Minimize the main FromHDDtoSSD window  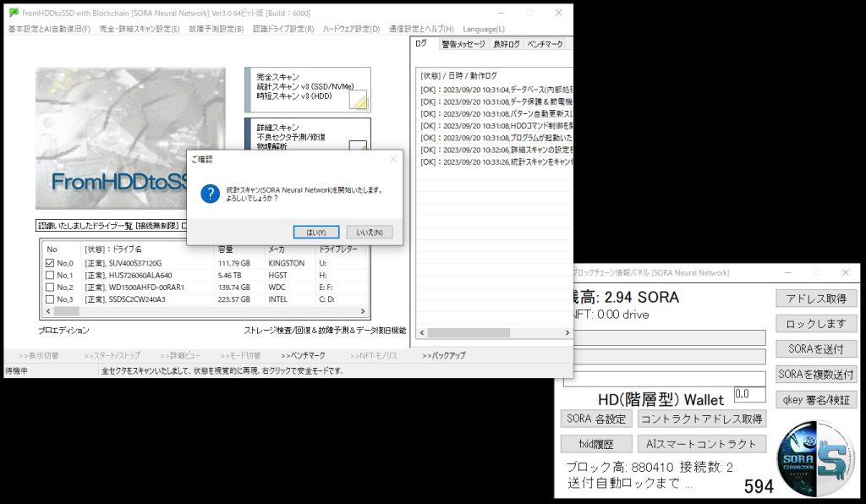(501, 13)
